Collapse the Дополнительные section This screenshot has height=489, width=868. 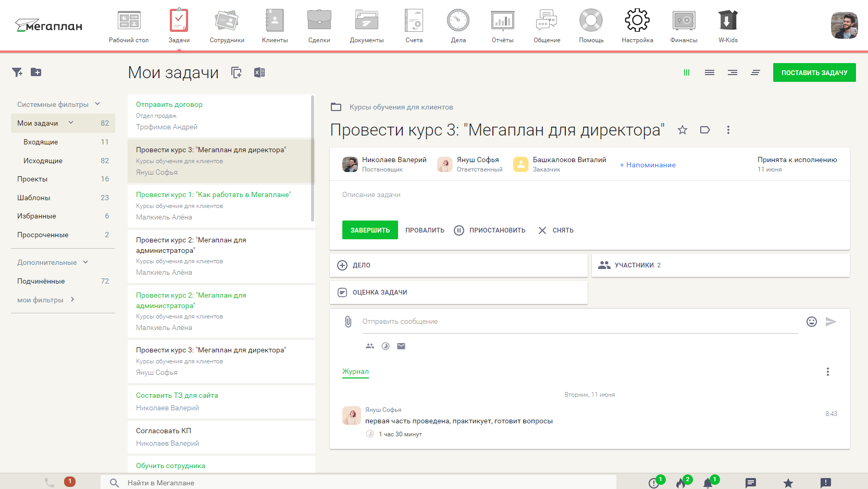(85, 262)
